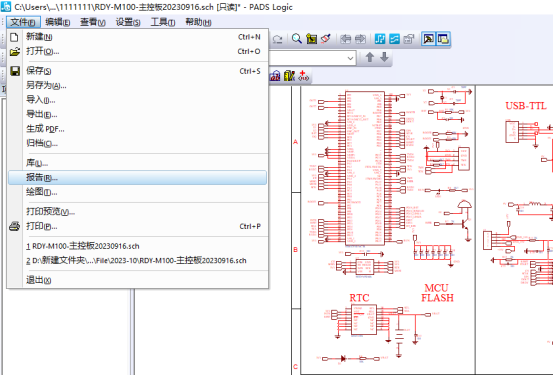Open the 文件 menu
This screenshot has width=554, height=376.
(x=23, y=22)
